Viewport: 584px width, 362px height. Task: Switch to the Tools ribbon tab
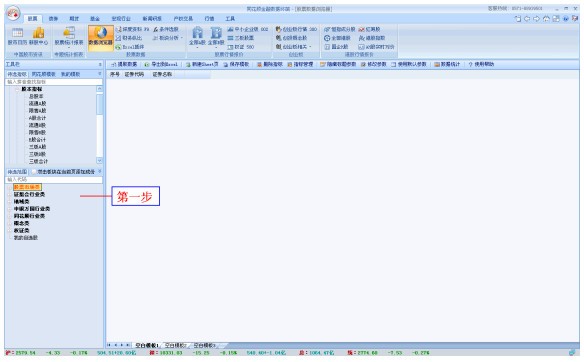click(x=230, y=19)
